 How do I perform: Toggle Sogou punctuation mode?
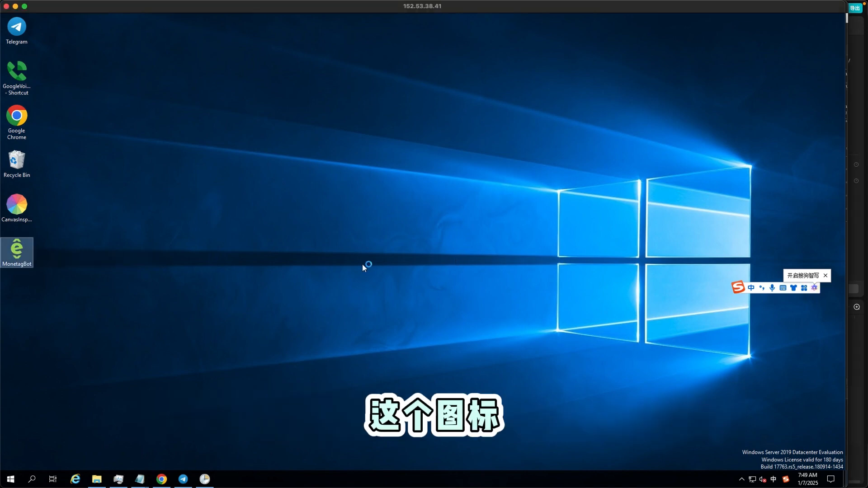(x=762, y=288)
